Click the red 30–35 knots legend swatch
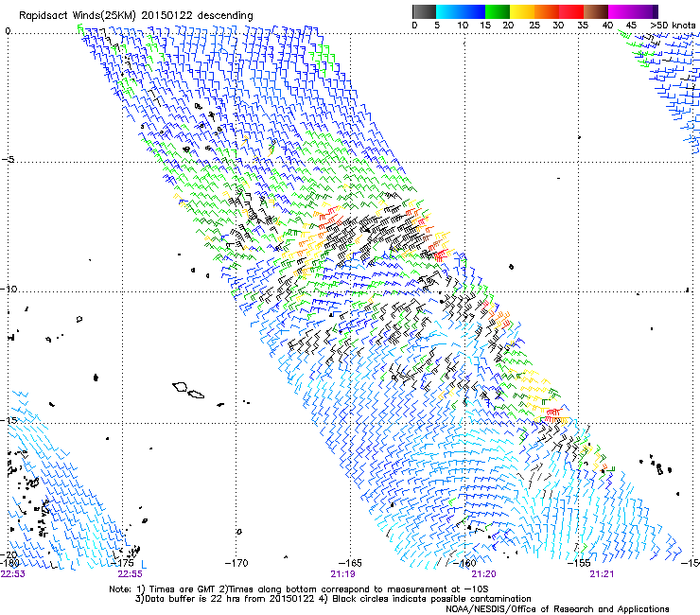This screenshot has width=700, height=615. pyautogui.click(x=571, y=11)
